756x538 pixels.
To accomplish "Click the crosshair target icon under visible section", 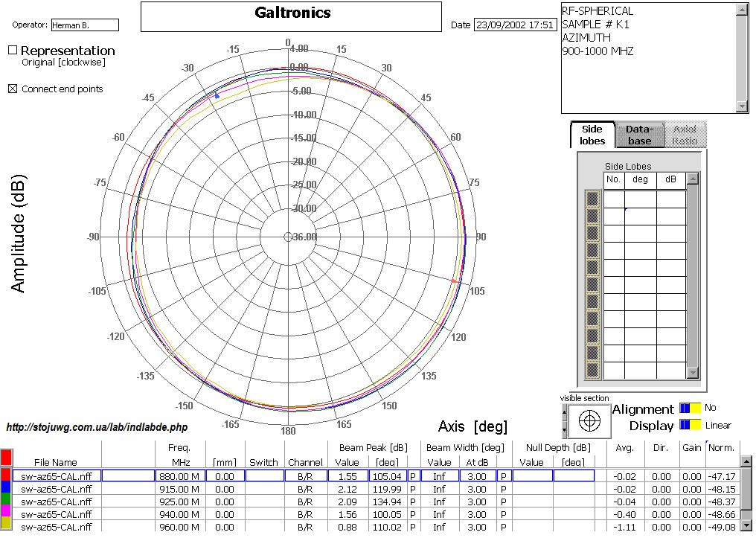I will click(589, 421).
